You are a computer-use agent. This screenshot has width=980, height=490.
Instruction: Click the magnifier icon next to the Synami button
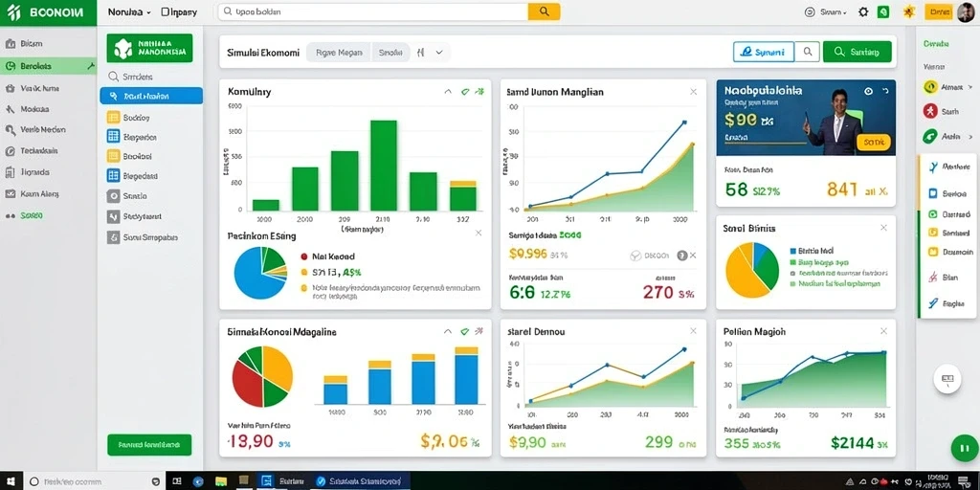808,52
